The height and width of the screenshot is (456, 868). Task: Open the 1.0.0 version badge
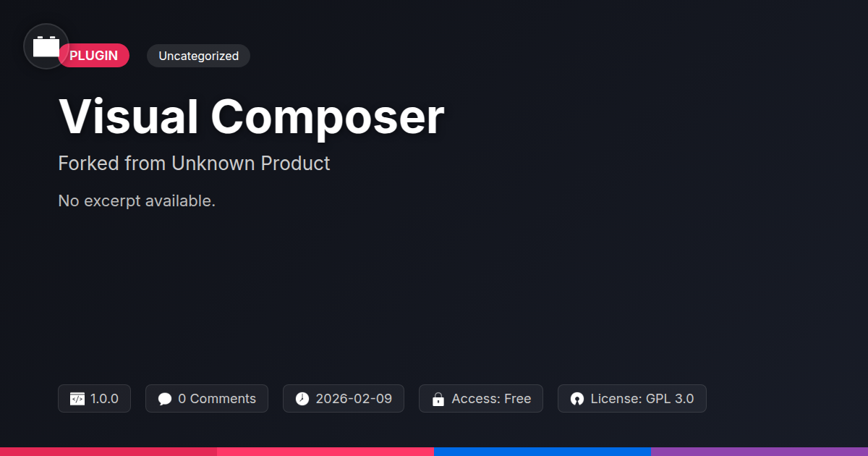click(94, 399)
